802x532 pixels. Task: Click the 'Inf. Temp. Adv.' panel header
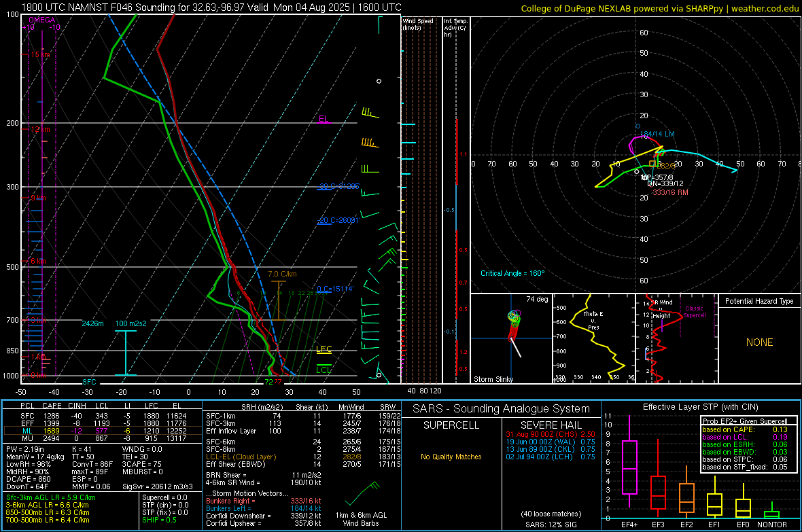tap(455, 28)
